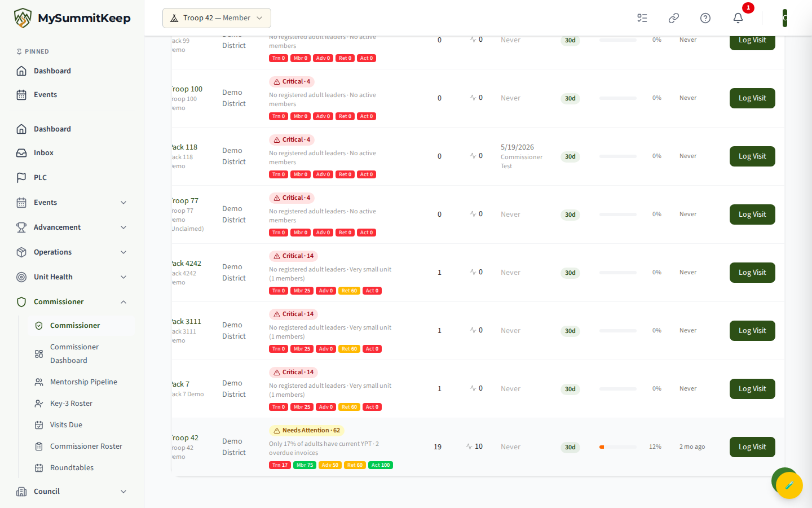812x508 pixels.
Task: Click the Ret 60 tag for Pack 3111
Action: coord(349,349)
